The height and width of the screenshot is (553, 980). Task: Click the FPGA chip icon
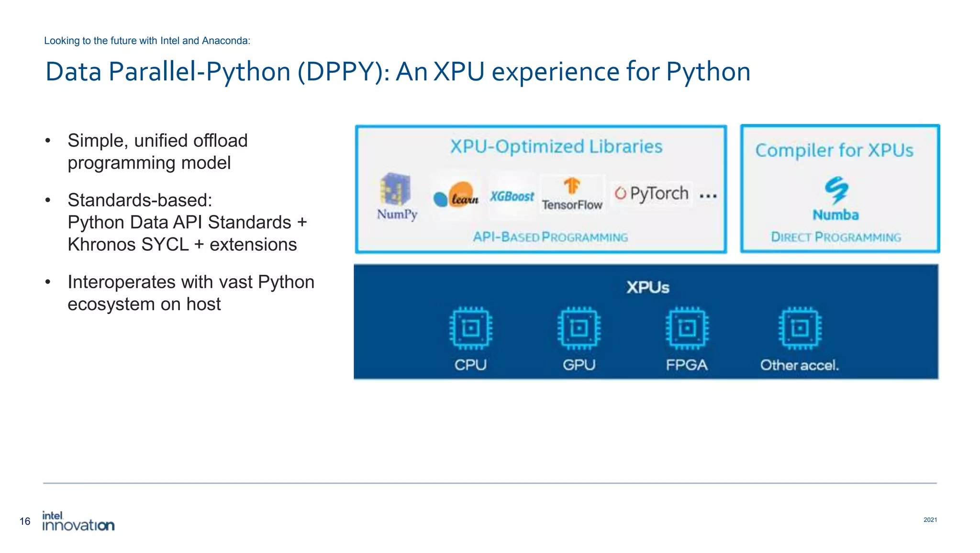[687, 328]
